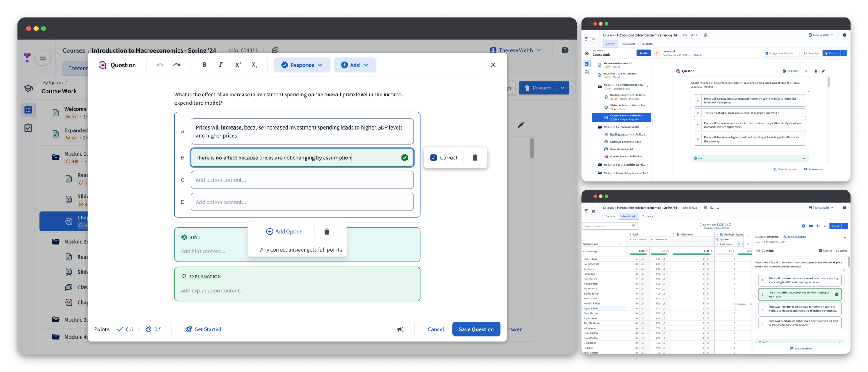Open Export dropdown arrow in Gradebook window

click(x=844, y=226)
